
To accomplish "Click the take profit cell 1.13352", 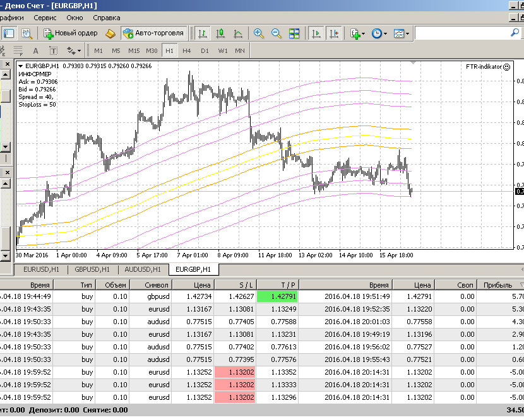I will click(x=277, y=372).
